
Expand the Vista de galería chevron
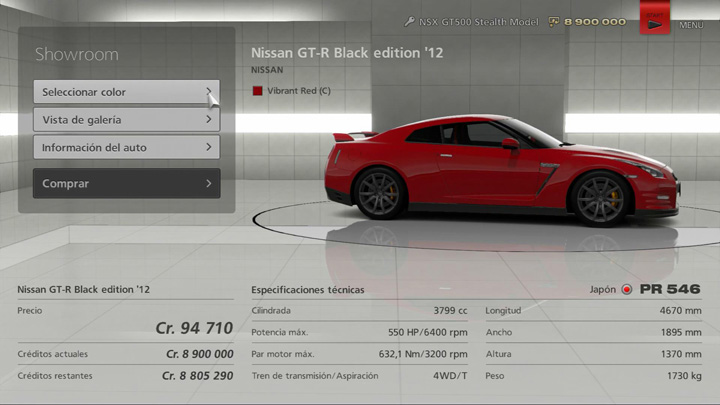(x=209, y=119)
